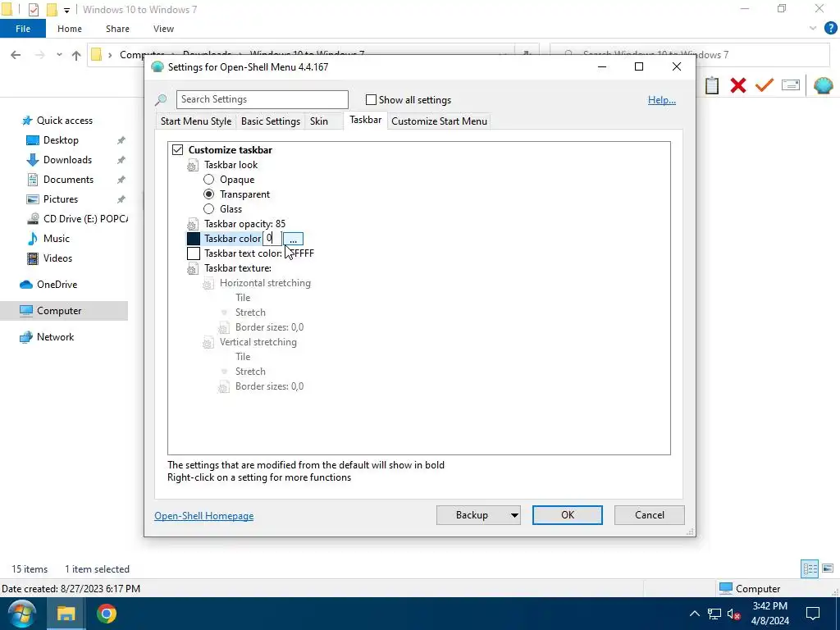Switch to Start Menu Style tab
840x630 pixels.
click(196, 121)
